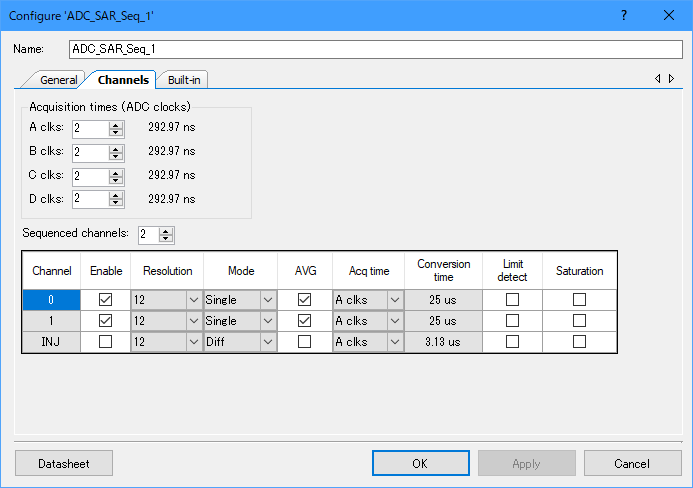Image resolution: width=693 pixels, height=488 pixels.
Task: Click the Name input field
Action: pyautogui.click(x=375, y=49)
